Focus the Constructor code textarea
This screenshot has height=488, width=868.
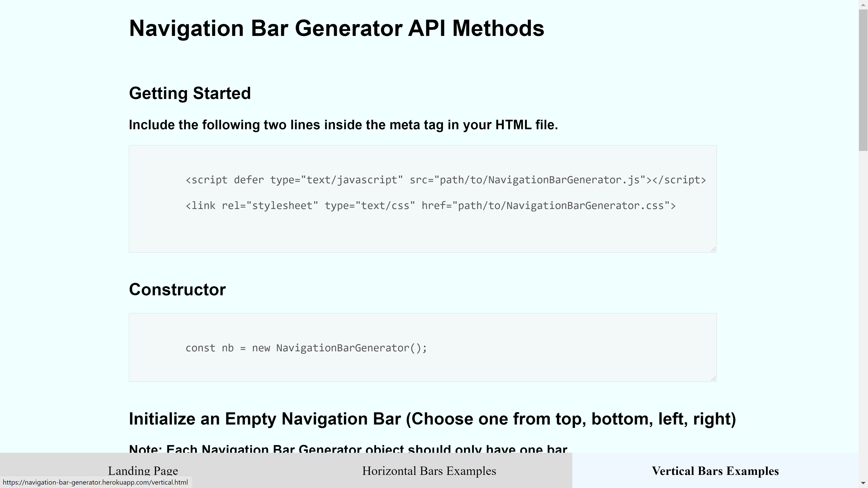pos(422,347)
